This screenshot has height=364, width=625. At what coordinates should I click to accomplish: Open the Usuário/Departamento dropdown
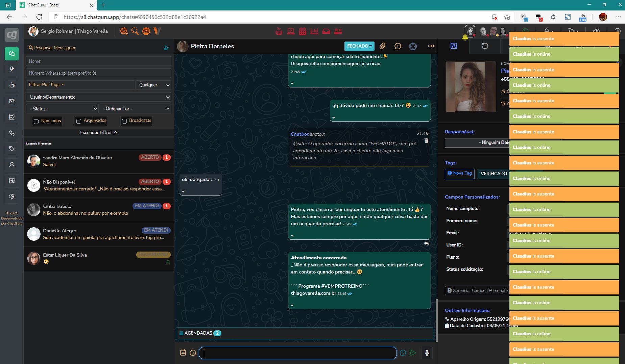tap(99, 97)
